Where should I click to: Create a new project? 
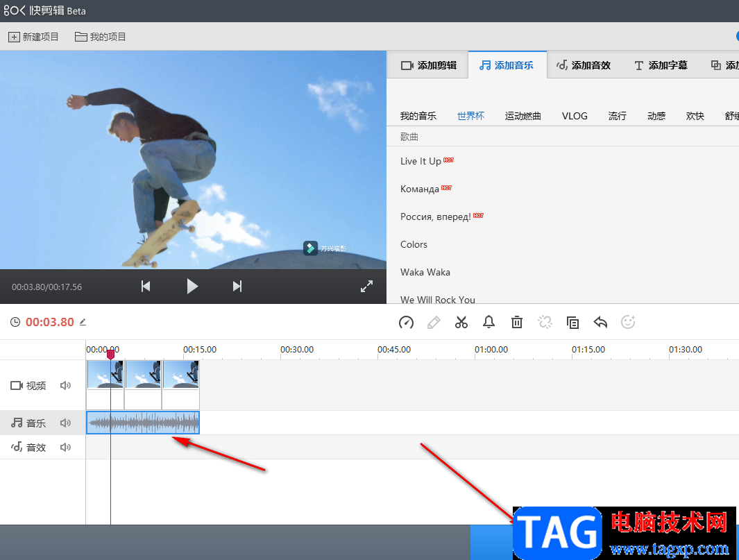(33, 37)
